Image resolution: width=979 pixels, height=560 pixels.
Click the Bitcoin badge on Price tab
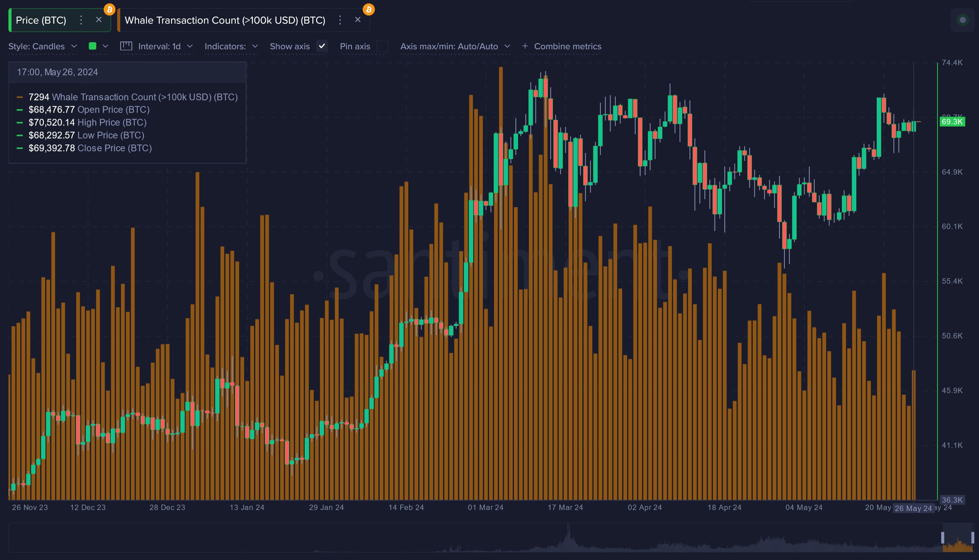click(x=110, y=9)
